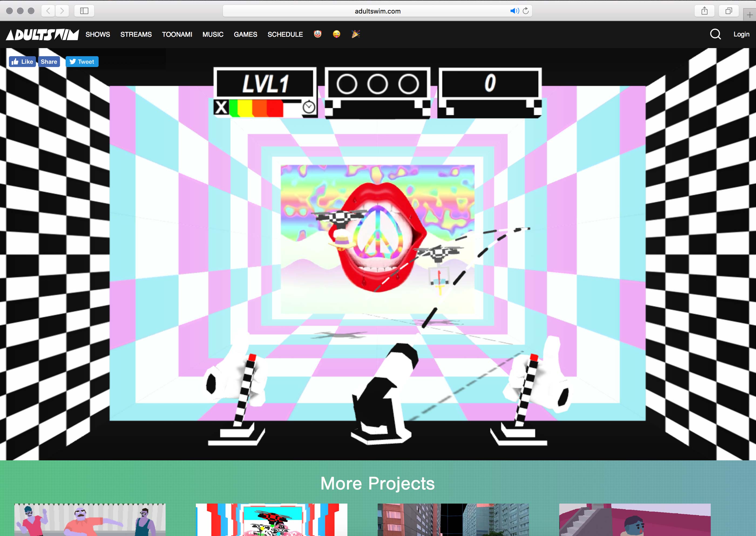The width and height of the screenshot is (756, 536).
Task: Open the SHOWS menu item
Action: (x=98, y=34)
